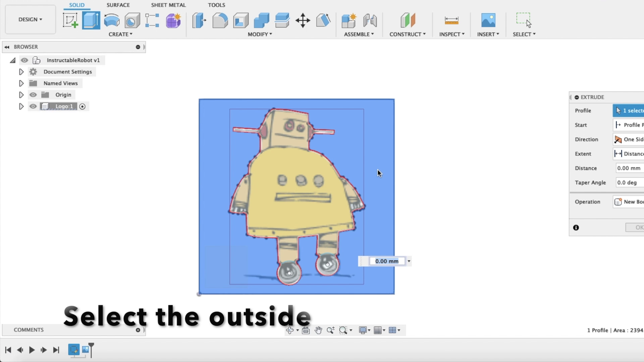This screenshot has height=362, width=644.
Task: Activate the Orbit tool in the navigation bar
Action: coord(290,330)
